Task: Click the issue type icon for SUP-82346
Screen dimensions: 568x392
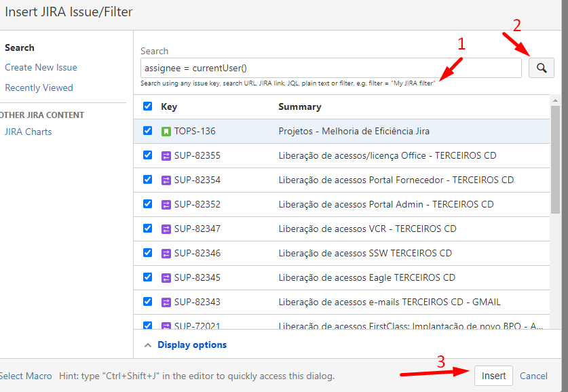Action: point(166,254)
